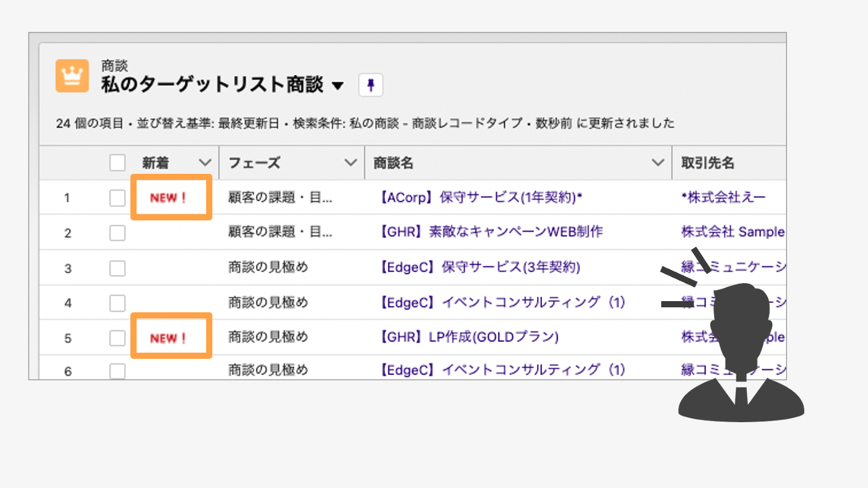Pin this list view with the pin button
Viewport: 868px width, 488px height.
[x=371, y=85]
